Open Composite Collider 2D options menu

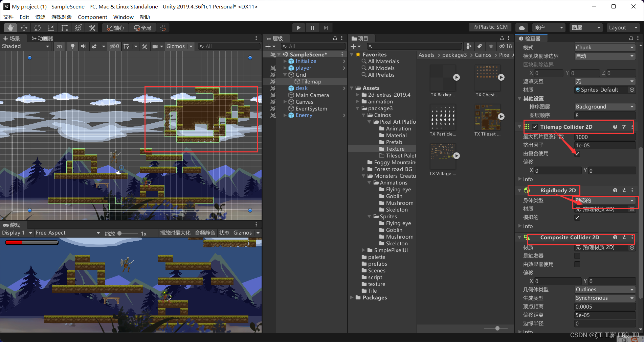[632, 237]
